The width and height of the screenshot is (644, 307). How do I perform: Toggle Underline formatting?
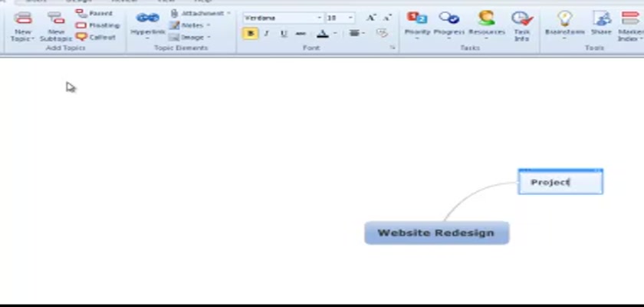284,33
